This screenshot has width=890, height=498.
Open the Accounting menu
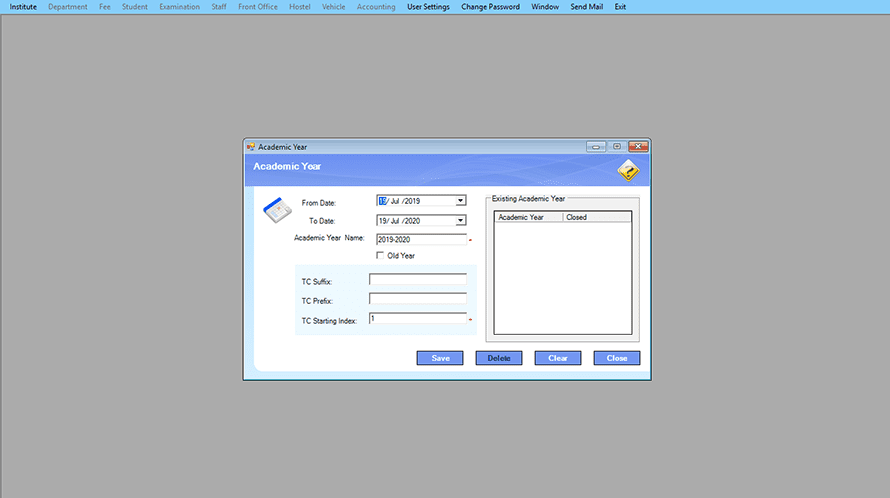coord(376,7)
